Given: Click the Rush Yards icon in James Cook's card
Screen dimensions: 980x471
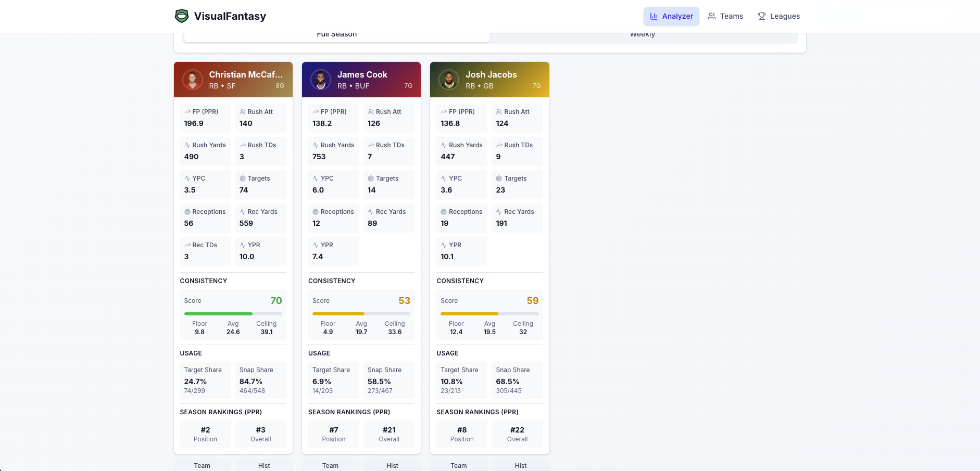Looking at the screenshot, I should [316, 145].
